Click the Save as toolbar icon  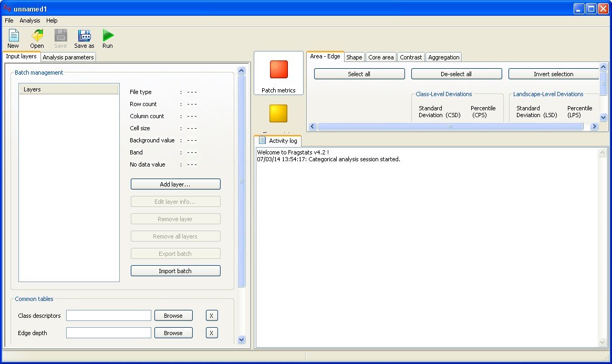(84, 36)
